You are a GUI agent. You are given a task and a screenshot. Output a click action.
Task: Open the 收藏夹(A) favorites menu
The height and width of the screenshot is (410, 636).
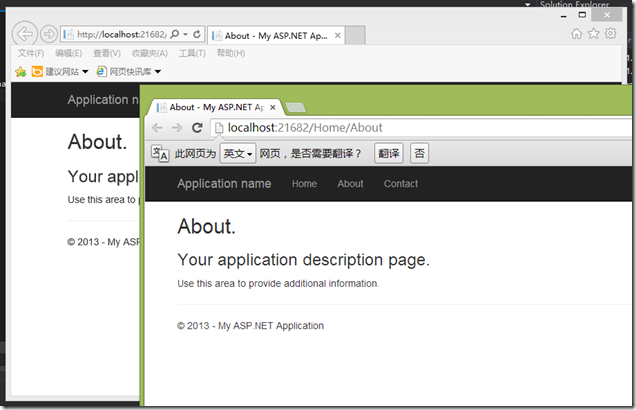pyautogui.click(x=150, y=53)
